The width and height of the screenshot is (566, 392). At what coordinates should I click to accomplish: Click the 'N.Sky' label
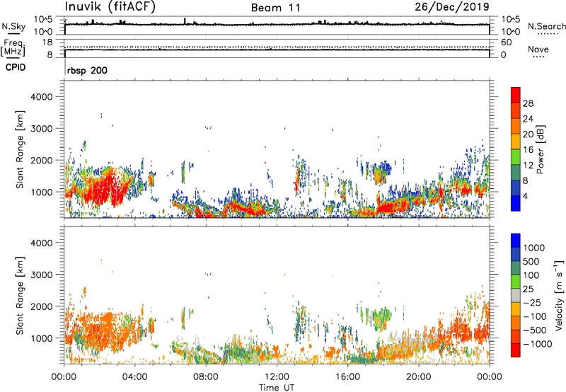tap(13, 26)
